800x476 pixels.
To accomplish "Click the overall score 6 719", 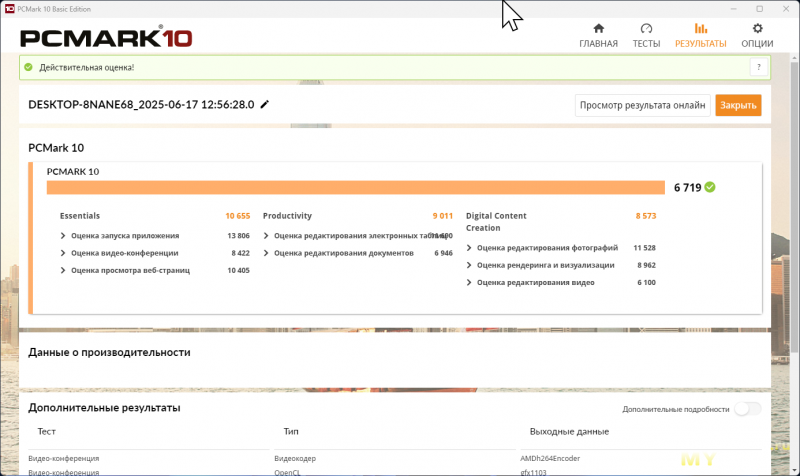I will pos(688,188).
